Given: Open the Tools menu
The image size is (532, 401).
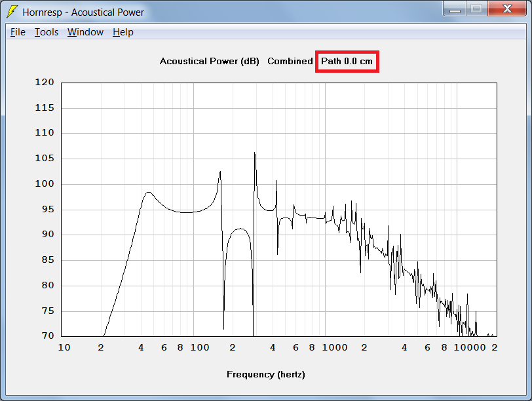Looking at the screenshot, I should 47,32.
